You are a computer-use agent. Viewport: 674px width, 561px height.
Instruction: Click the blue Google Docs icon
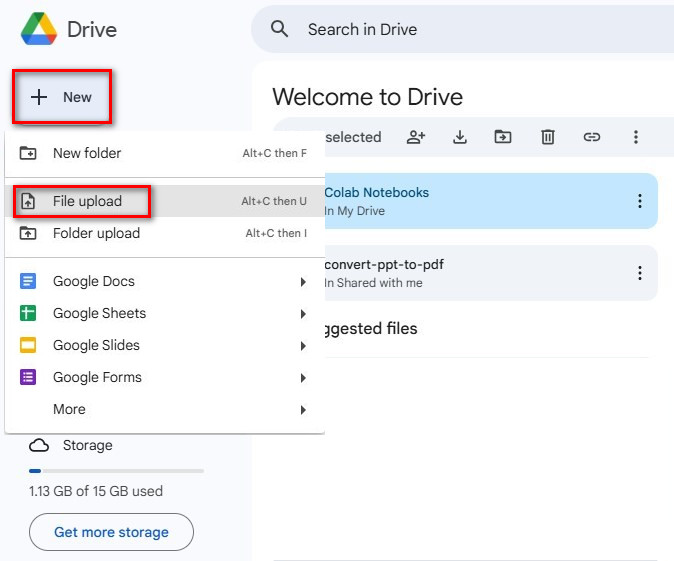coord(28,281)
